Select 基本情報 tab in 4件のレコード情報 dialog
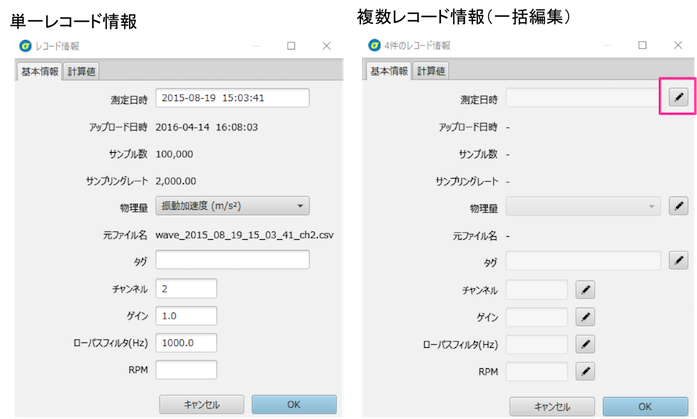Image resolution: width=697 pixels, height=419 pixels. (x=389, y=71)
